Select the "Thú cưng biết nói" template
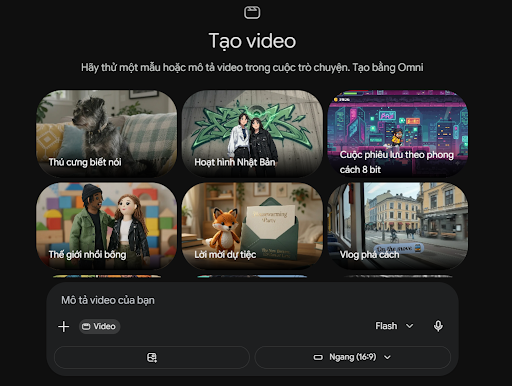This screenshot has width=512, height=386. tap(106, 133)
